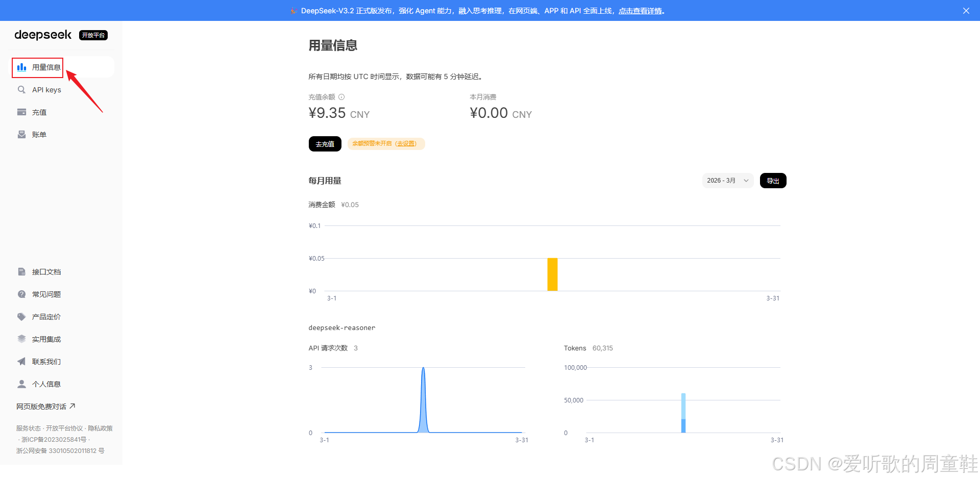The width and height of the screenshot is (980, 480).
Task: Click the 账单 billing icon
Action: tap(21, 135)
